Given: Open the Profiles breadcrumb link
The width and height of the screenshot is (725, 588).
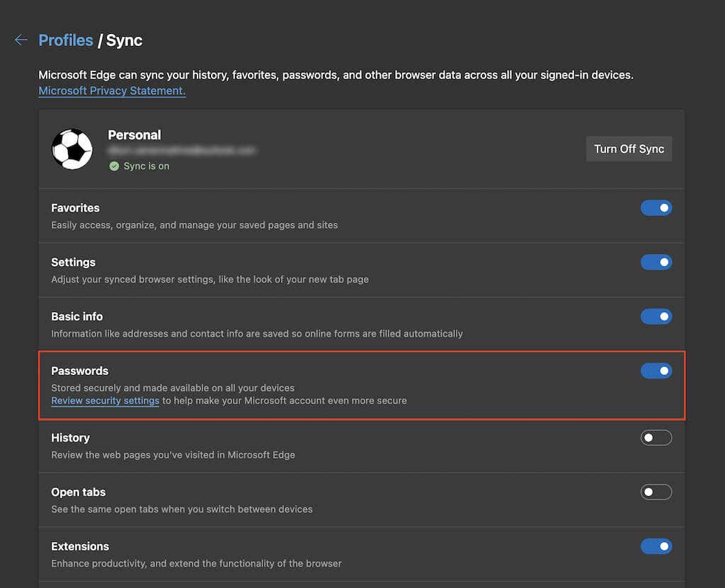Looking at the screenshot, I should click(x=66, y=40).
